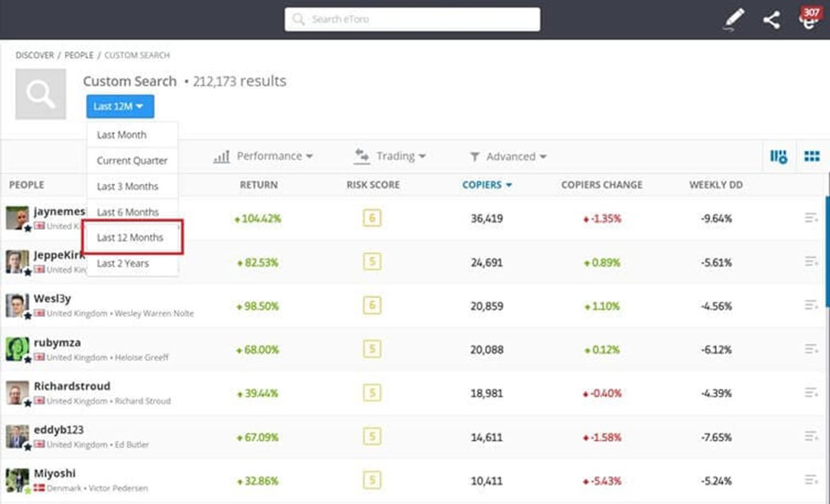This screenshot has width=830, height=504.
Task: Click risk score 5 badge for eddyb123
Action: [372, 436]
